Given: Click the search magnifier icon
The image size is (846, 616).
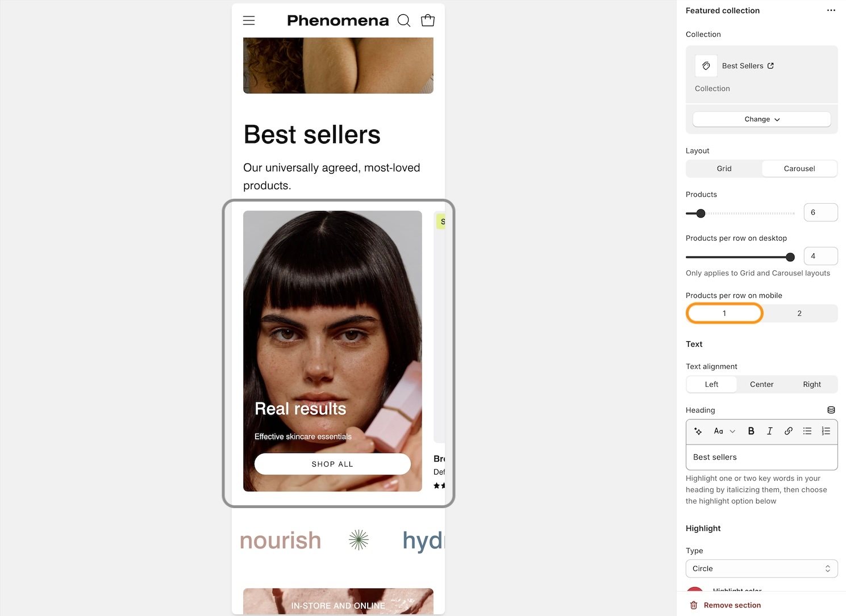Looking at the screenshot, I should (x=404, y=20).
